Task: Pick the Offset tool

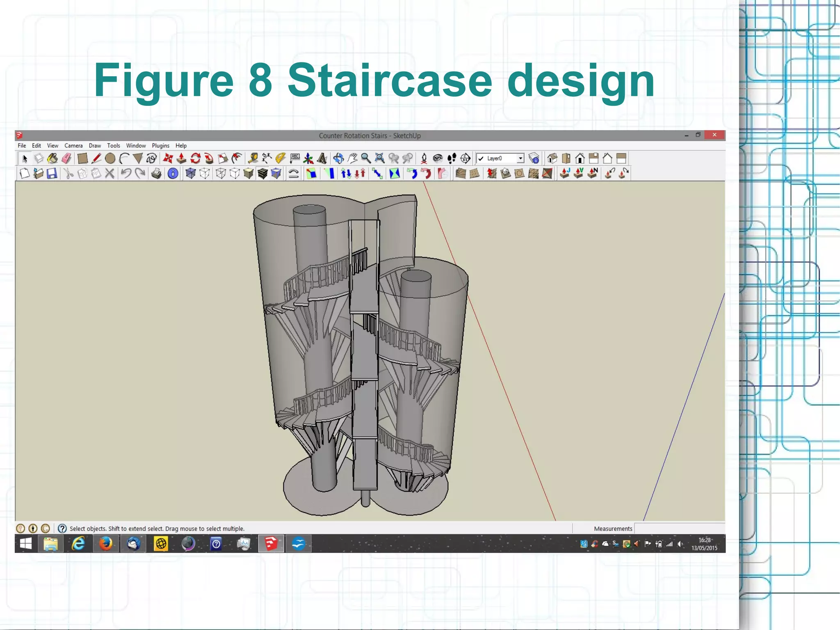Action: (237, 158)
